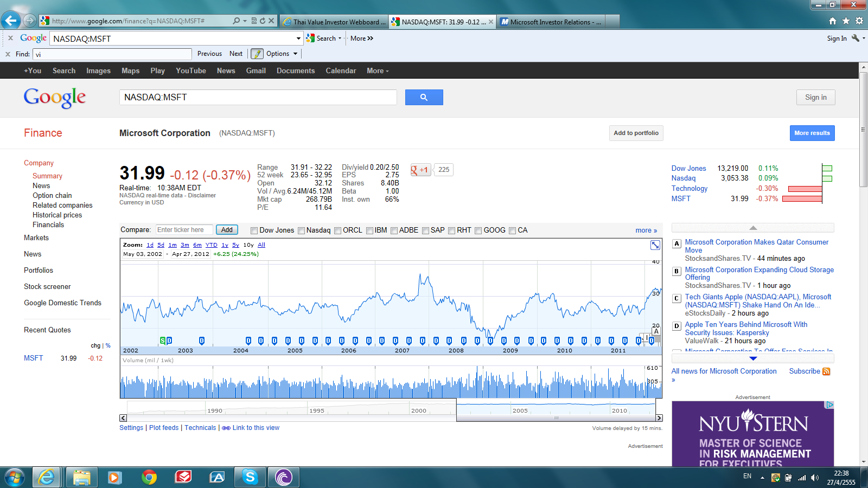Viewport: 868px width, 488px height.
Task: Collapse news list using the up arrow
Action: click(753, 228)
